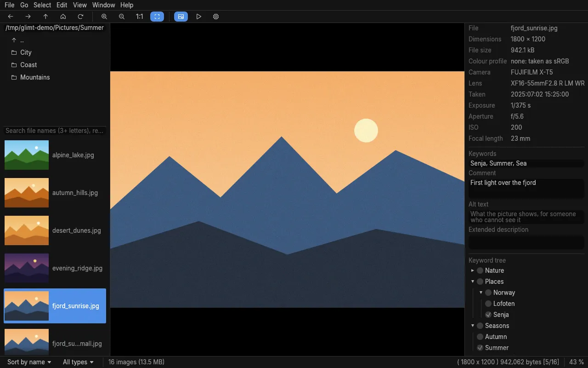Image resolution: width=588 pixels, height=368 pixels.
Task: Open the settings gear icon
Action: (x=216, y=17)
